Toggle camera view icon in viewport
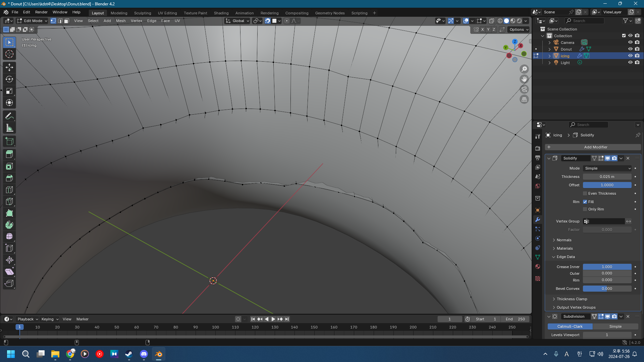Image resolution: width=644 pixels, height=362 pixels. [x=524, y=89]
